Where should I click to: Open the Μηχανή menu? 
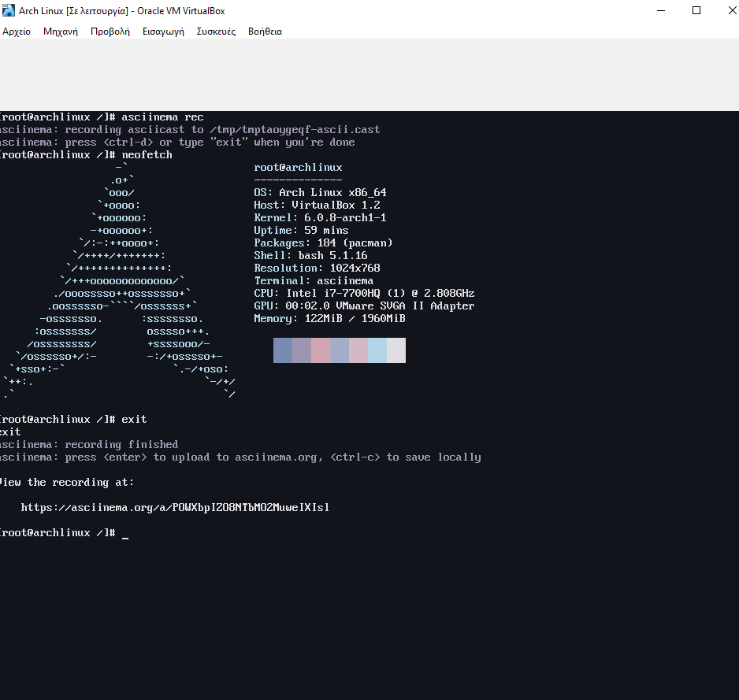[60, 31]
